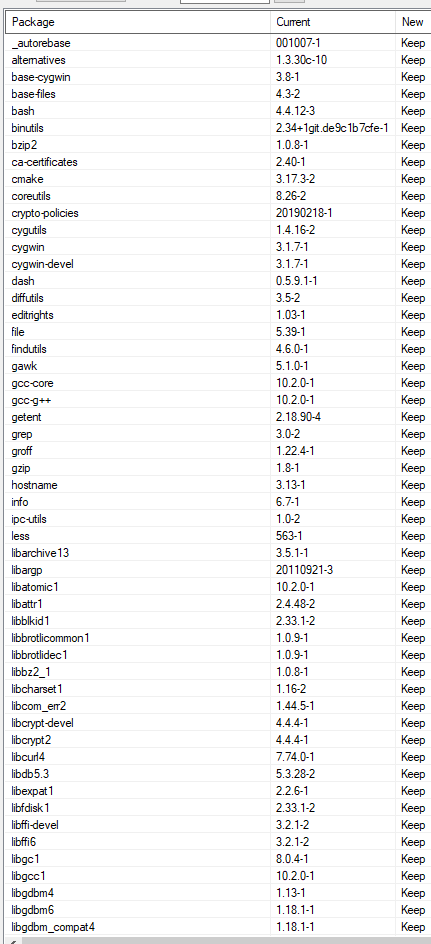Screen dimensions: 431x944
Task: Open the Keep dropdown for cmake
Action: pos(413,179)
